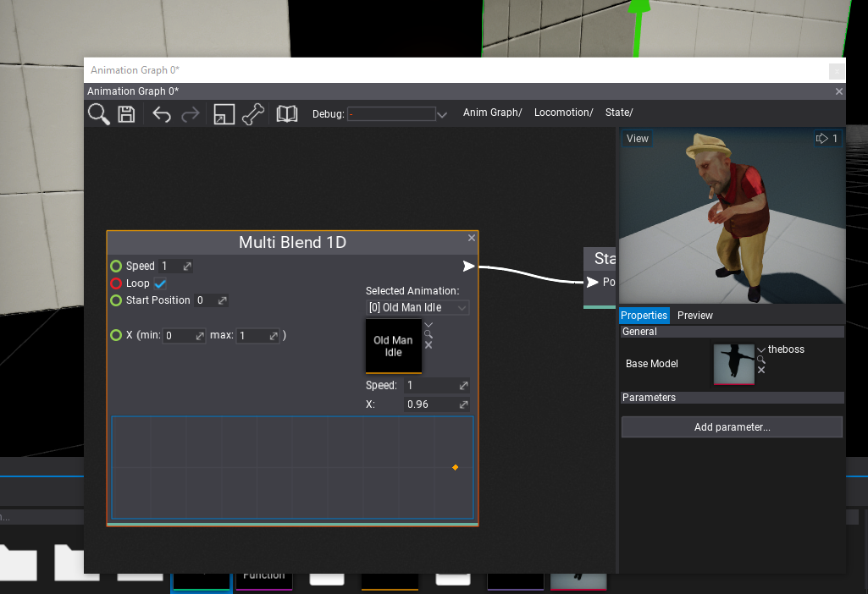Click the Base Model thumbnail

pyautogui.click(x=734, y=364)
